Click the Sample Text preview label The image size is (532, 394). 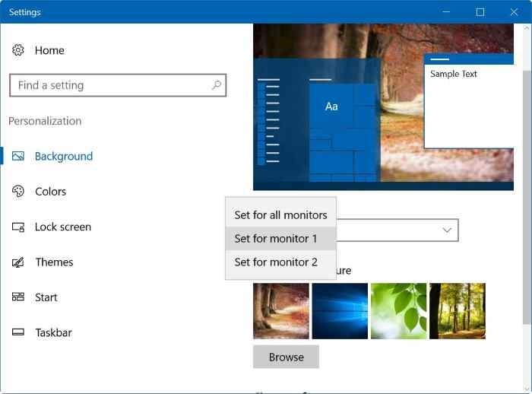pyautogui.click(x=453, y=74)
